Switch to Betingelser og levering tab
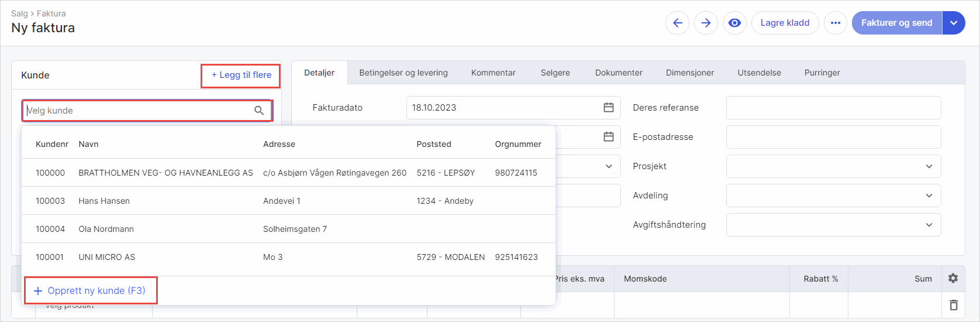Screen dimensions: 980x322 [x=403, y=73]
